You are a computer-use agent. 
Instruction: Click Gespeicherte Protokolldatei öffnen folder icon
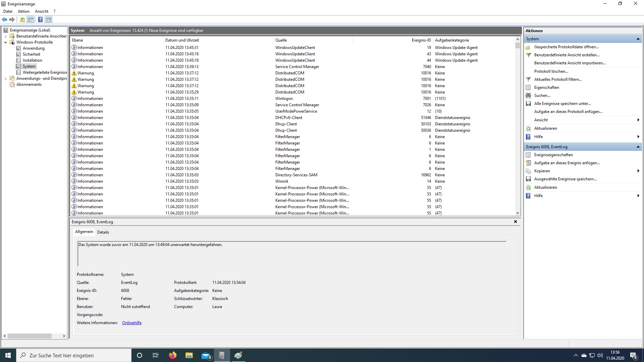(528, 47)
